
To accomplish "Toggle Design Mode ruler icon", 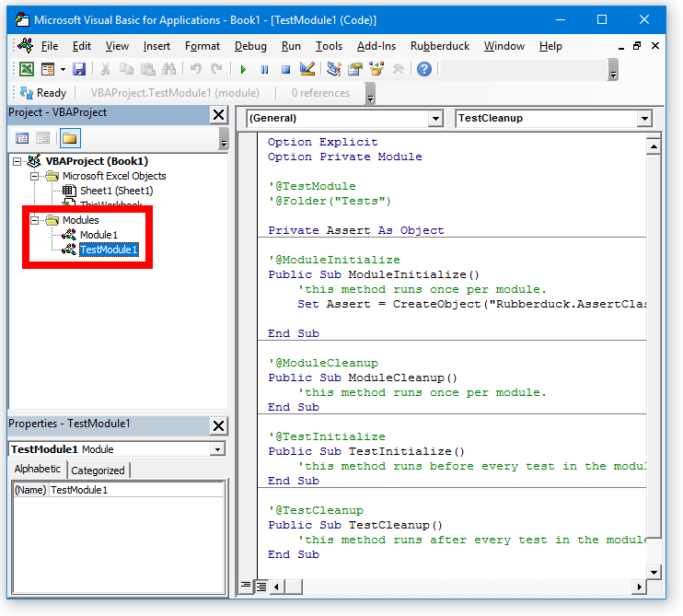I will (307, 69).
